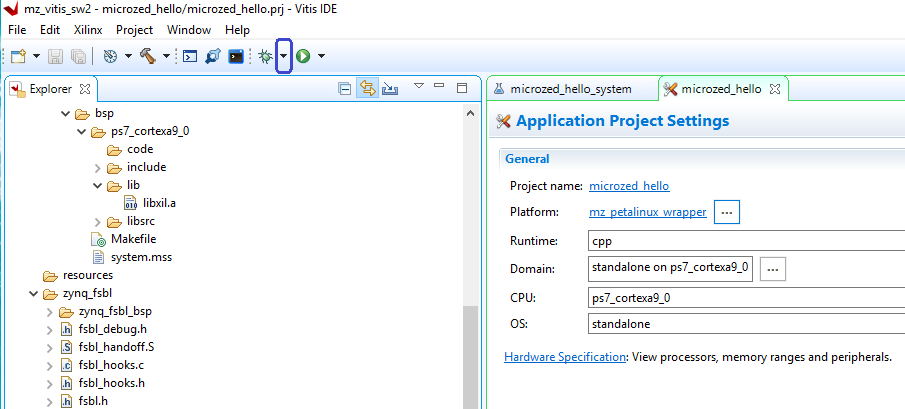This screenshot has width=905, height=409.
Task: Expand the include folder
Action: click(98, 167)
